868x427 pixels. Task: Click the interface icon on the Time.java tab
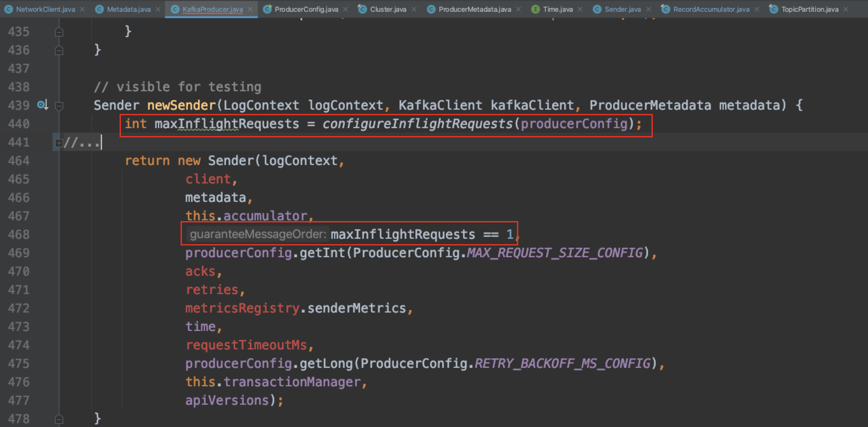pyautogui.click(x=535, y=10)
